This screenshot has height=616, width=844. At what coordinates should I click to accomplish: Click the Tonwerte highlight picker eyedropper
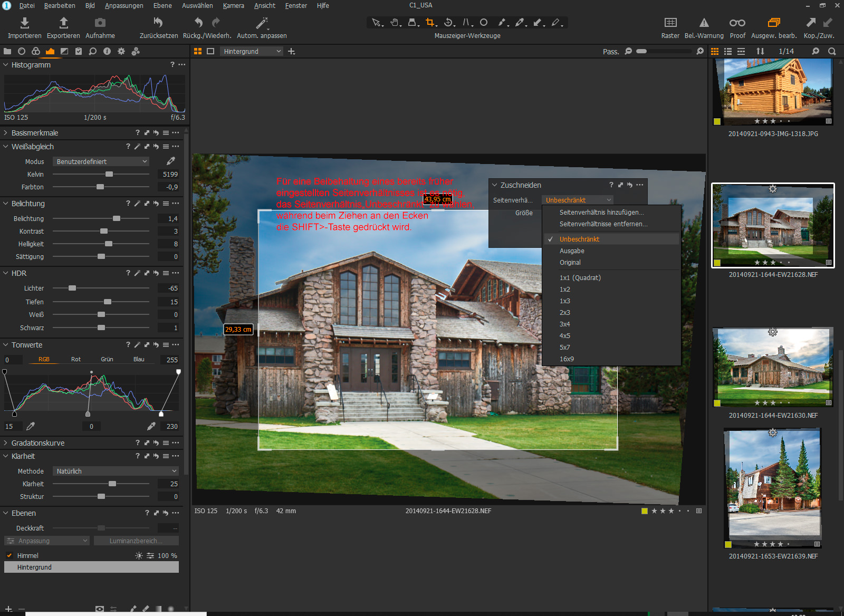pyautogui.click(x=151, y=426)
